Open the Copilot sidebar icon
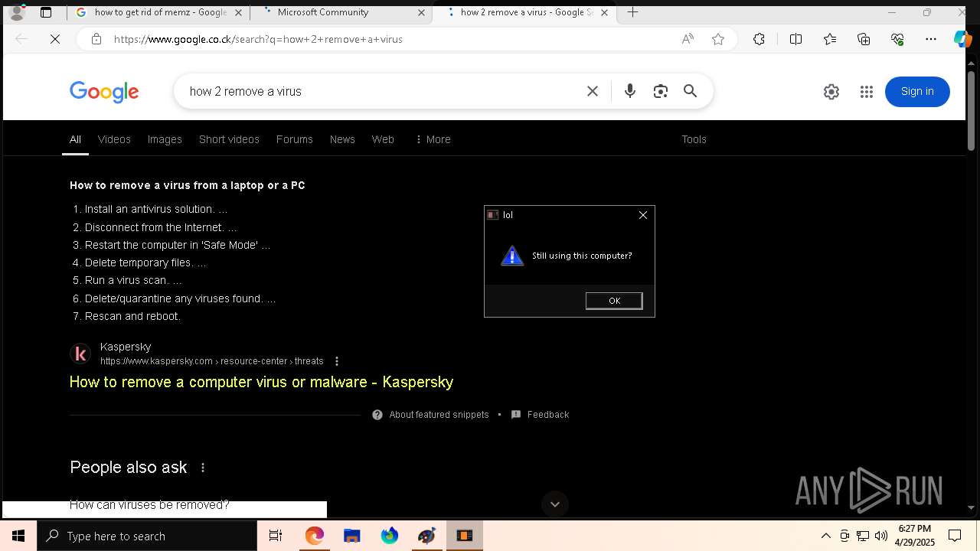980x551 pixels. 962,39
